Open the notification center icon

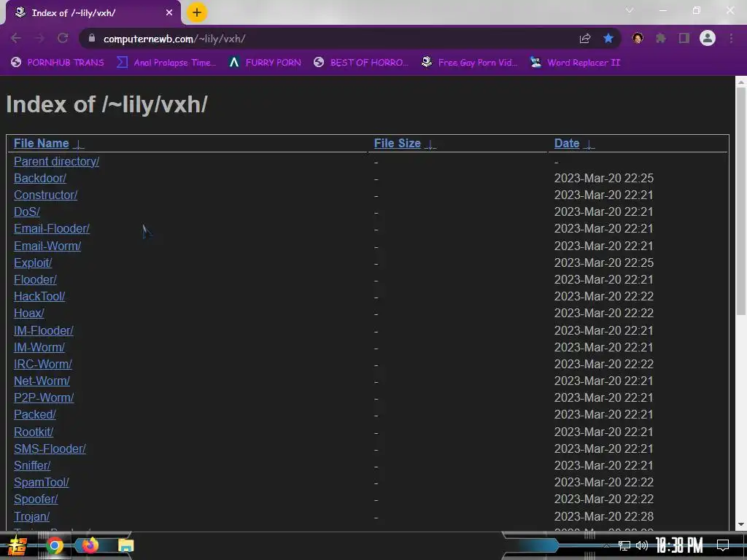click(x=723, y=545)
